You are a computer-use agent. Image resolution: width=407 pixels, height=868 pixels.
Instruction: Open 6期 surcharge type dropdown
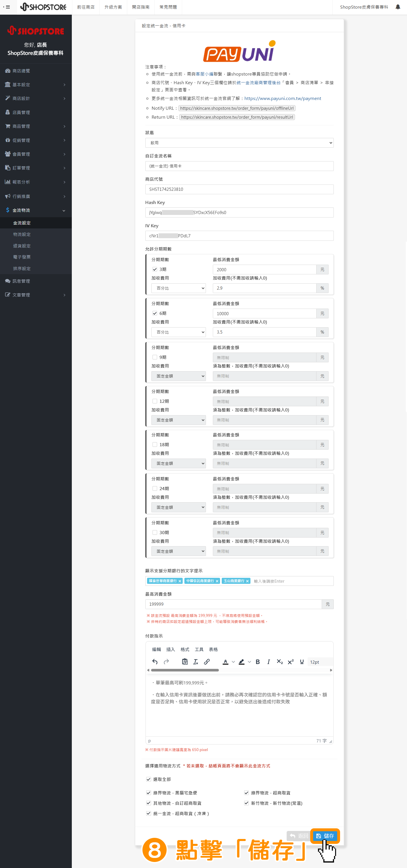tap(179, 332)
